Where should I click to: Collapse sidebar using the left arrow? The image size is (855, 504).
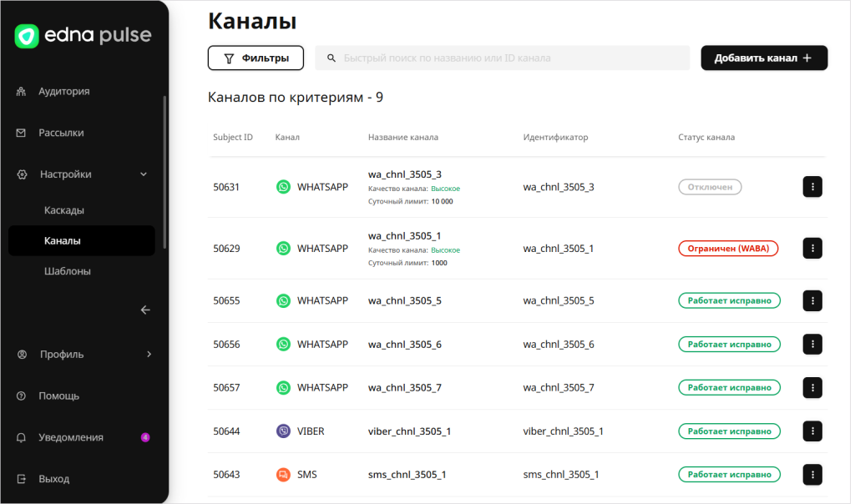[x=145, y=310]
